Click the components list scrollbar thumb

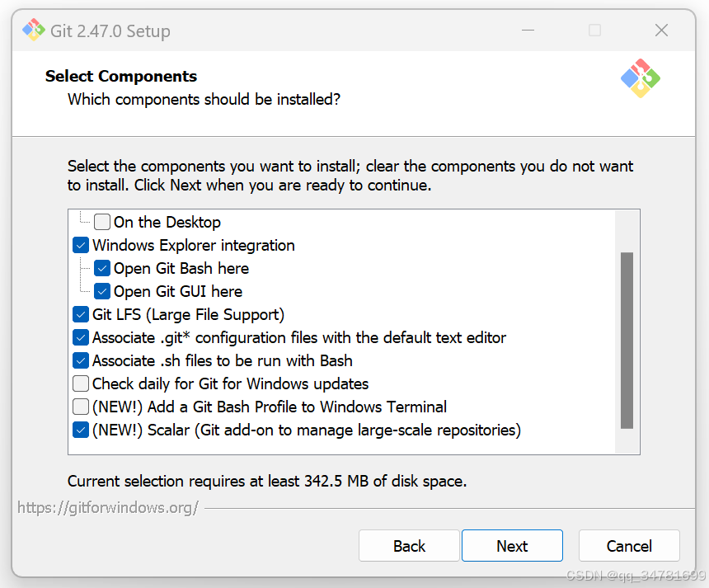point(627,340)
